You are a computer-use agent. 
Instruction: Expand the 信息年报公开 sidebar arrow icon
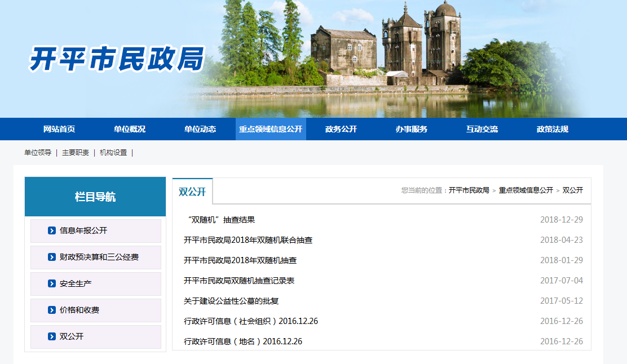(51, 230)
